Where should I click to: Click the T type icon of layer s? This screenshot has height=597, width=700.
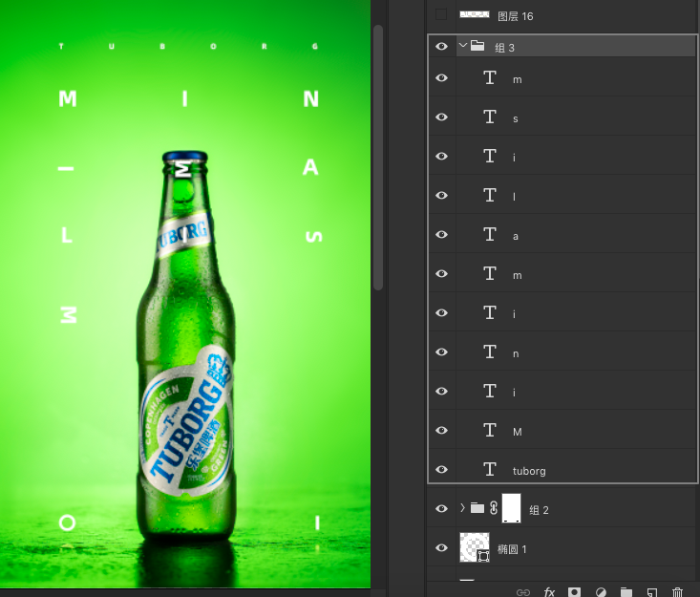tap(490, 117)
